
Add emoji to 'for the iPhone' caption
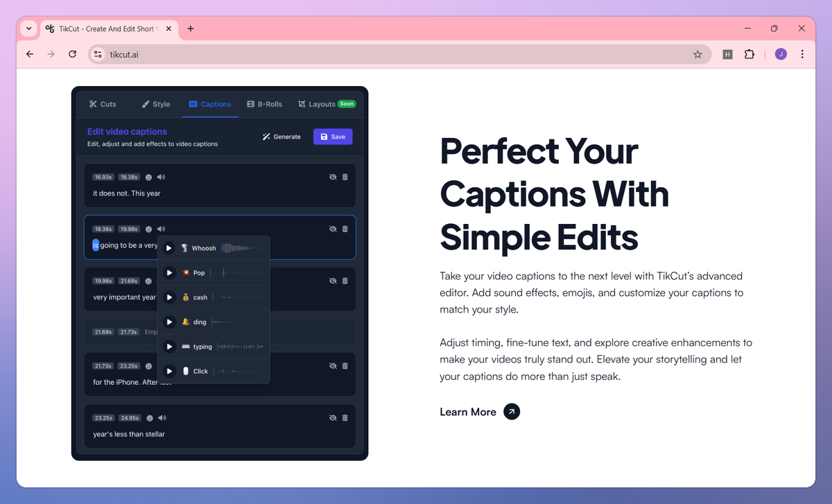coord(148,366)
